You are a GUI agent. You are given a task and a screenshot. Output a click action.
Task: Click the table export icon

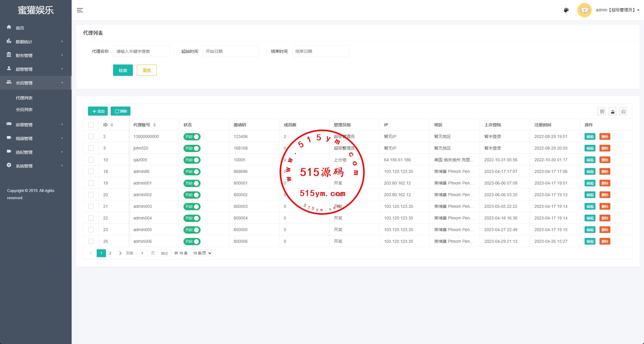pos(612,111)
